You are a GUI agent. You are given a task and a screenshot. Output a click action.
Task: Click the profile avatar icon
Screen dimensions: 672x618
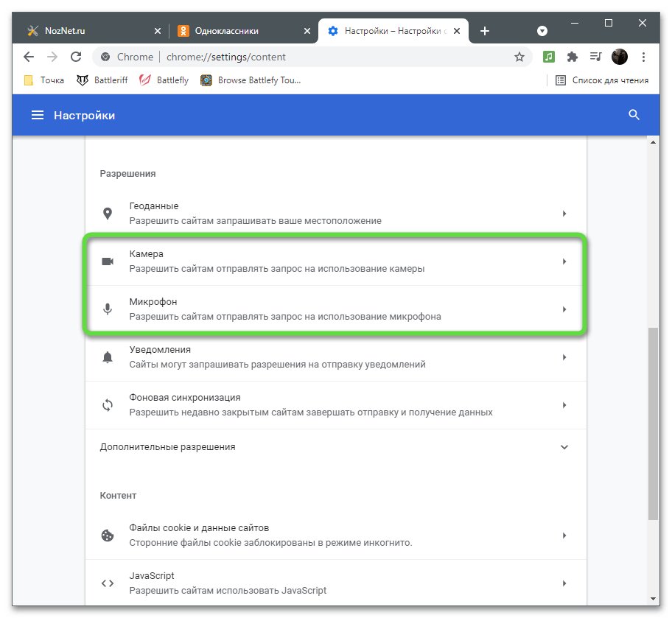coord(620,57)
